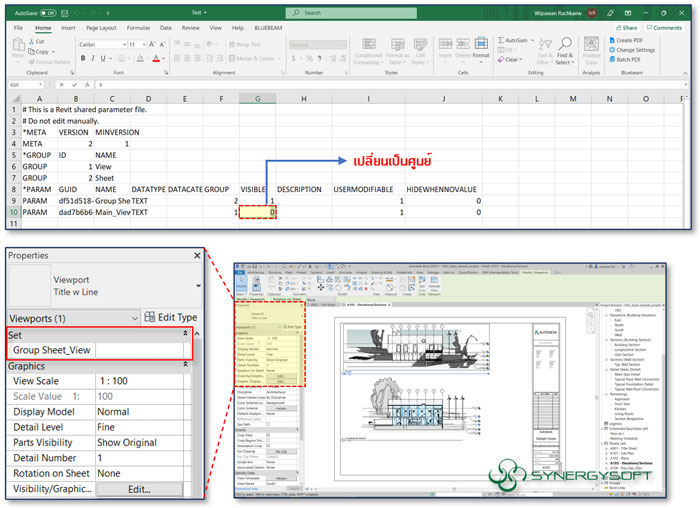700x508 pixels.
Task: Click the Excel Search box
Action: [351, 13]
